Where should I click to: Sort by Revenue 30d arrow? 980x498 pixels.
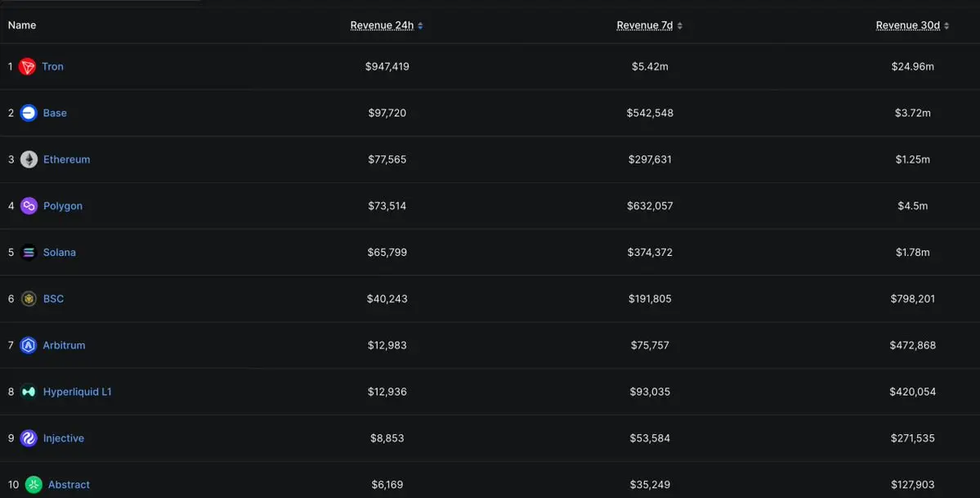click(946, 26)
